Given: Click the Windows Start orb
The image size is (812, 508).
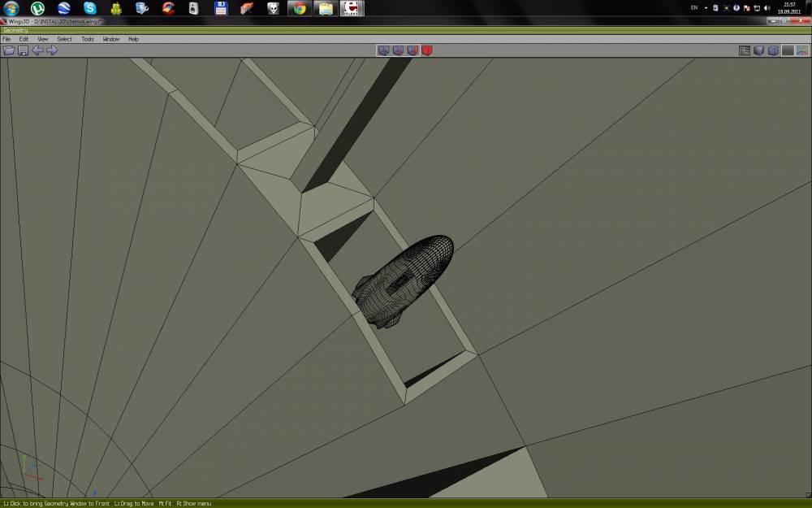Looking at the screenshot, I should tap(11, 8).
